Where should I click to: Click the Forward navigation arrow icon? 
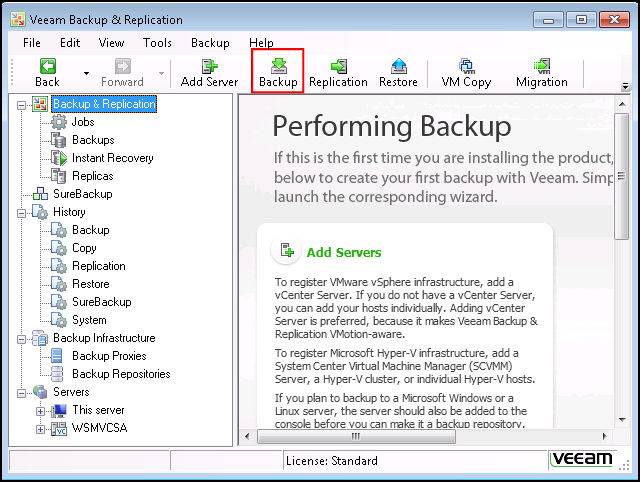[122, 66]
